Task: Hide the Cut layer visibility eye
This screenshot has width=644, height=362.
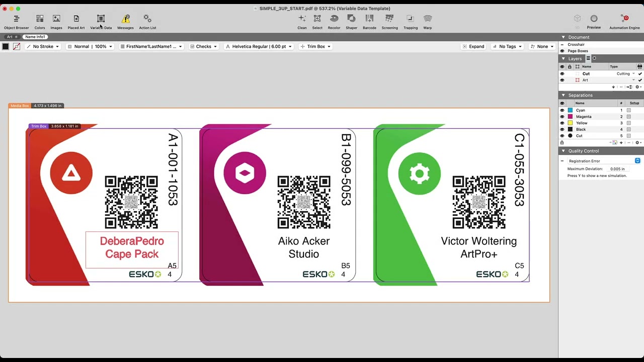Action: coord(562,74)
